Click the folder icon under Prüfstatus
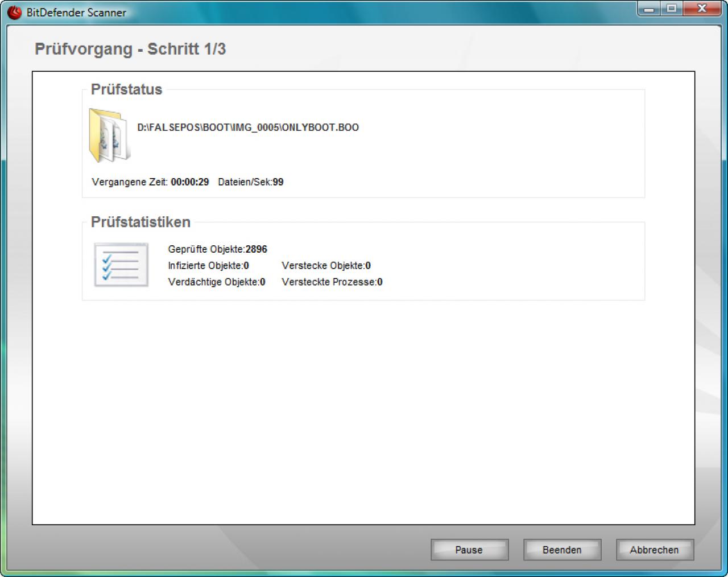728x577 pixels. click(109, 135)
